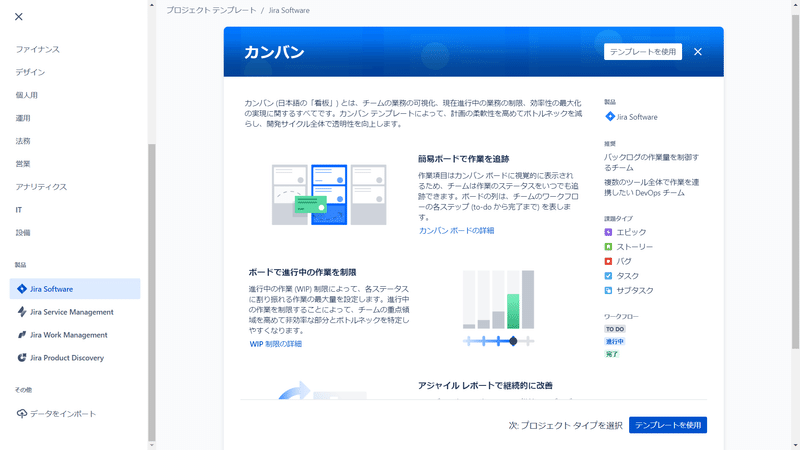Image resolution: width=800 pixels, height=450 pixels.
Task: Click the sidebar vertical scrollbar thumb
Action: pos(152,292)
